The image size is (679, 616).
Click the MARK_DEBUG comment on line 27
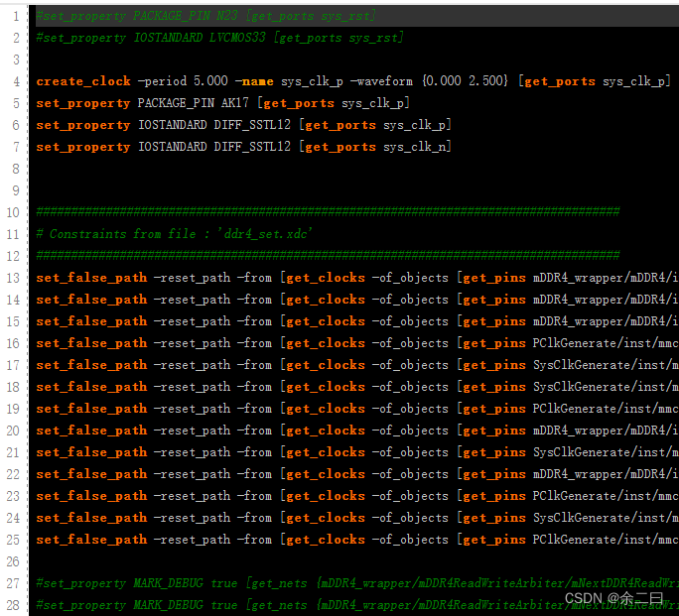click(357, 583)
